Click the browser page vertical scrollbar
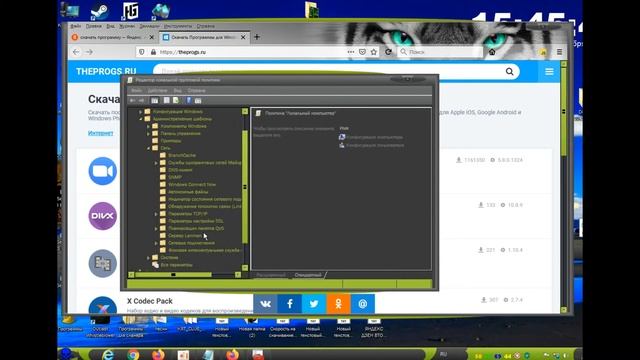 [x=564, y=111]
